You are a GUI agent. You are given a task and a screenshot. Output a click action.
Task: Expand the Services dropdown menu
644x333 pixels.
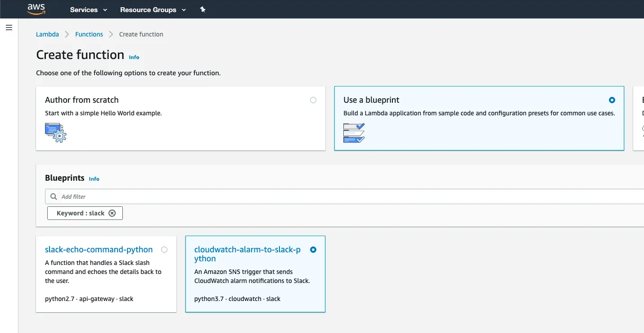click(89, 9)
